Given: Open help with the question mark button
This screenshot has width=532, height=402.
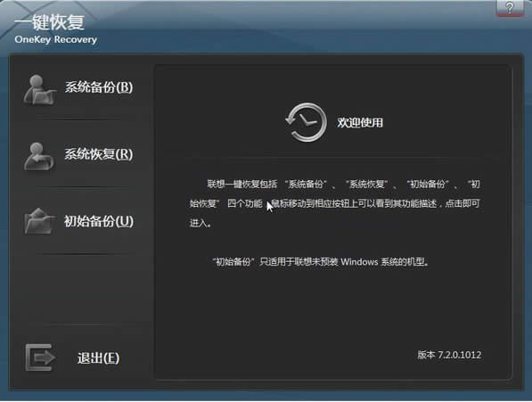Looking at the screenshot, I should tap(510, 7).
